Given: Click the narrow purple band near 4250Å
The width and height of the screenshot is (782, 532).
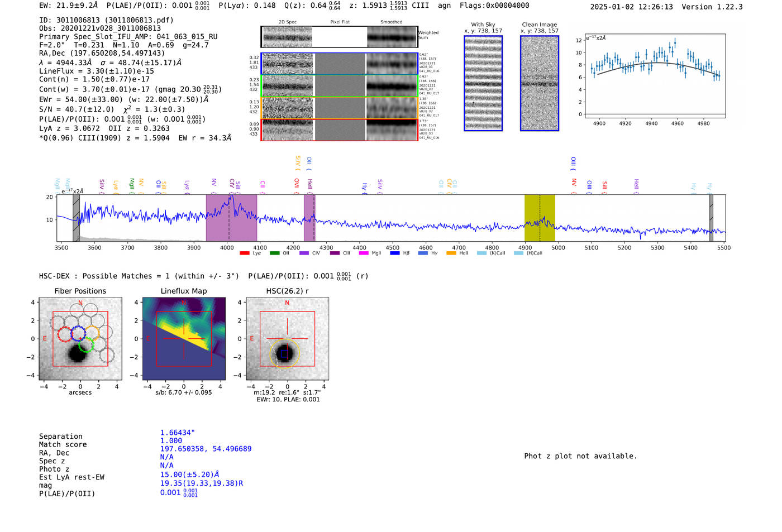Looking at the screenshot, I should tap(309, 218).
